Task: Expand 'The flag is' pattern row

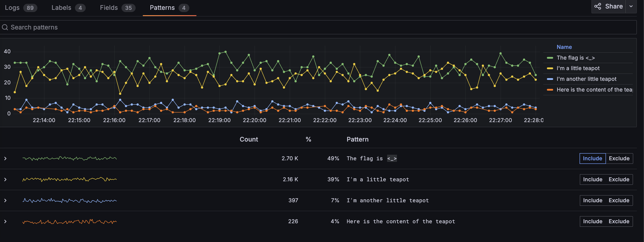Action: (5, 159)
